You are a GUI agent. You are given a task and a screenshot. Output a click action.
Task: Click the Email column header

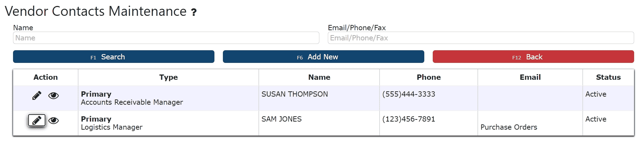coord(530,77)
